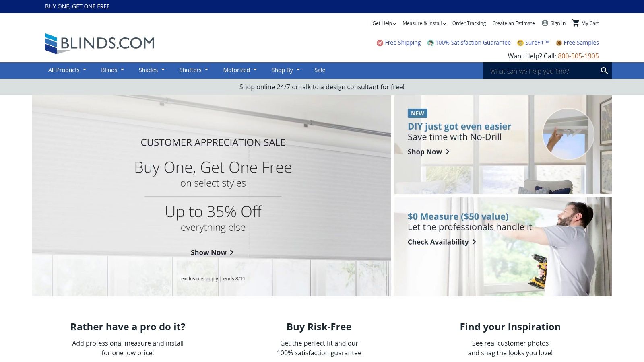The width and height of the screenshot is (644, 362).
Task: Open the shopping cart icon
Action: (576, 23)
